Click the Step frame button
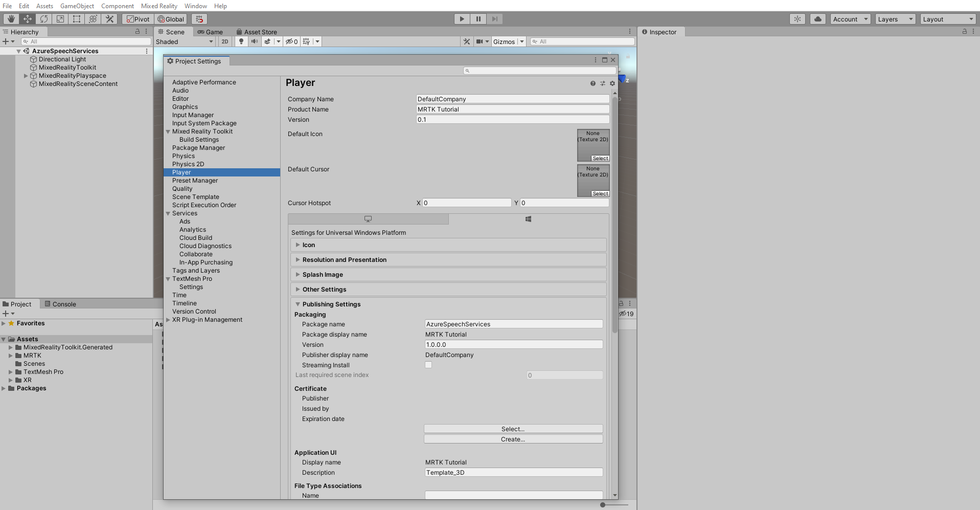The height and width of the screenshot is (510, 980). click(x=494, y=19)
